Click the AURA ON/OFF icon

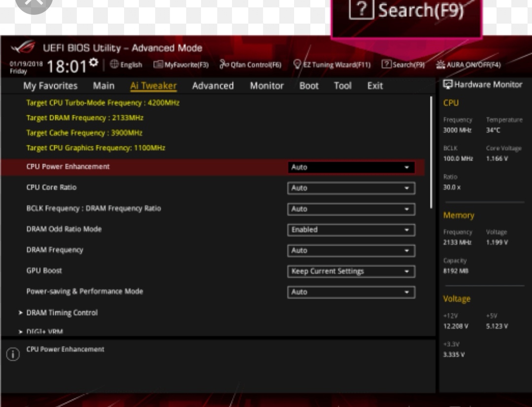(x=440, y=64)
